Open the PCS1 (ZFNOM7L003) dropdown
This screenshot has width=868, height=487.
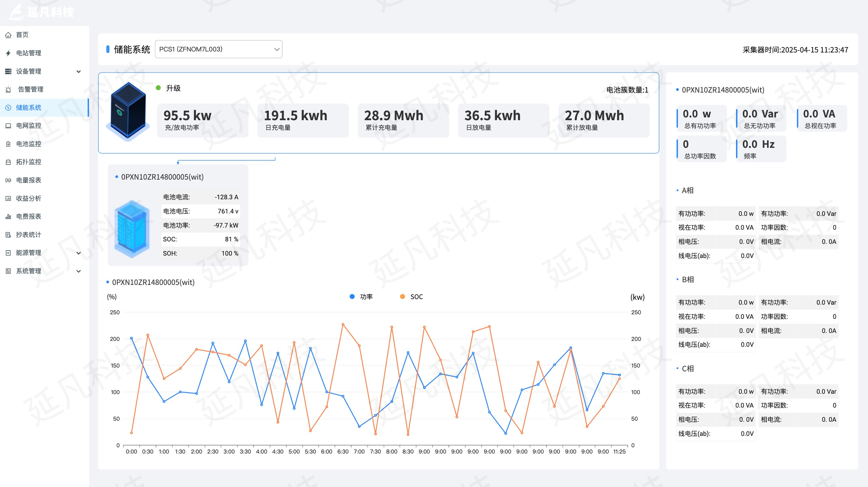[x=218, y=49]
